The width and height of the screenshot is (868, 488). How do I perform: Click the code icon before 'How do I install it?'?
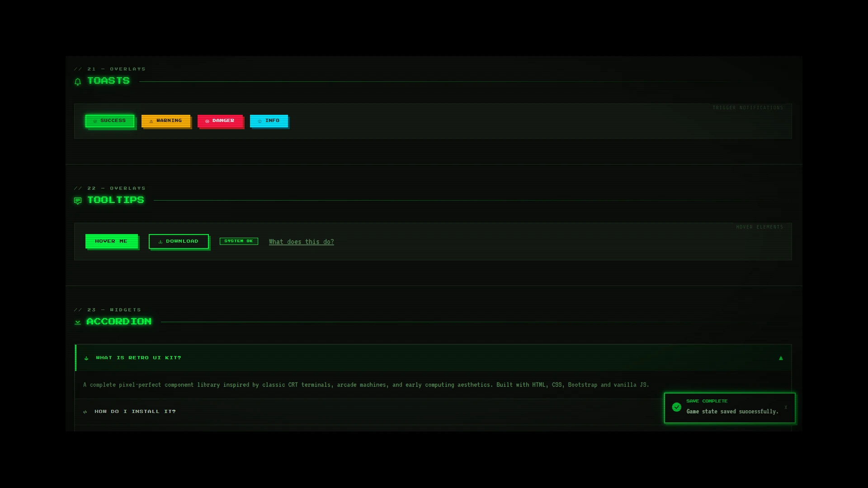[x=85, y=412]
